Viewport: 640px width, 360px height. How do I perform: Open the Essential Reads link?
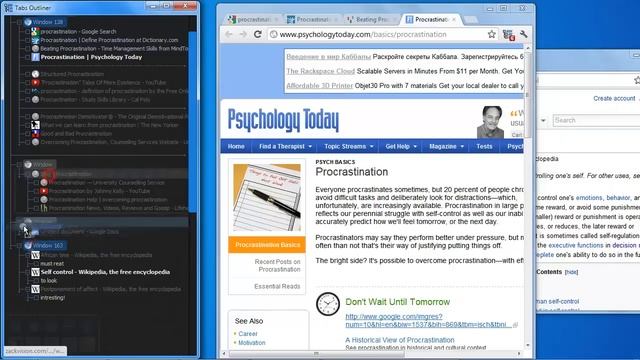(x=277, y=286)
